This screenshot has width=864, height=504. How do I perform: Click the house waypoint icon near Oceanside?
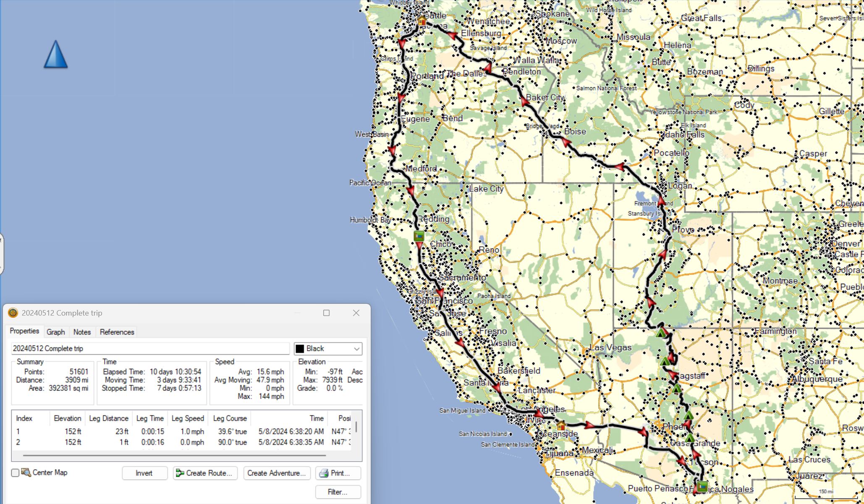click(561, 426)
